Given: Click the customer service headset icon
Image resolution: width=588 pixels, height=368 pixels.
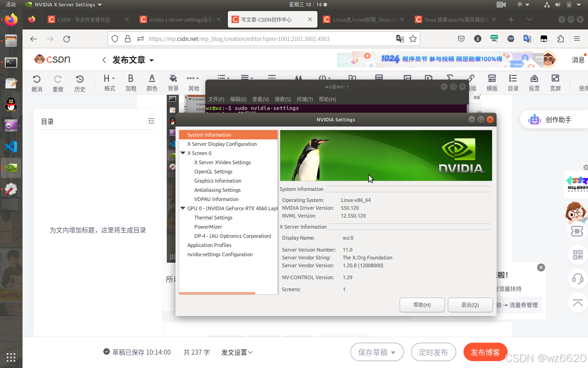Looking at the screenshot, I should pyautogui.click(x=578, y=279).
